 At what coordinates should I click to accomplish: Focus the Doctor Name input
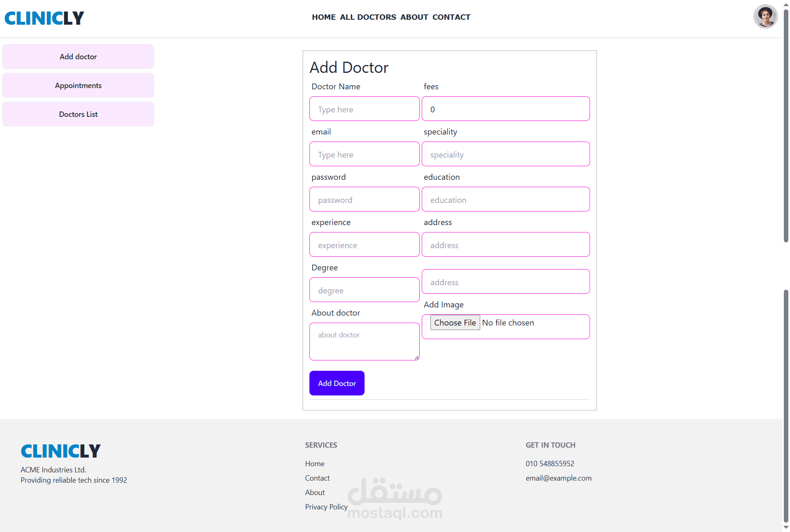click(364, 109)
